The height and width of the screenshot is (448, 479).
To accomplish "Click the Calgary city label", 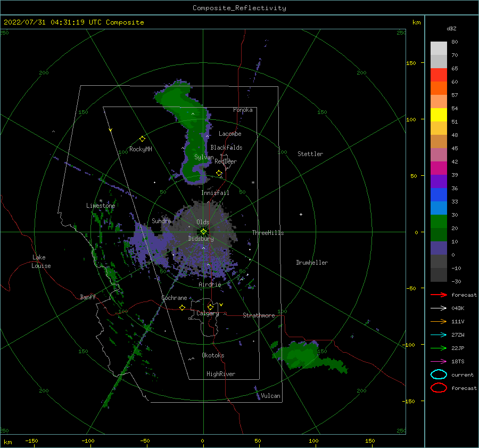I will tap(208, 313).
